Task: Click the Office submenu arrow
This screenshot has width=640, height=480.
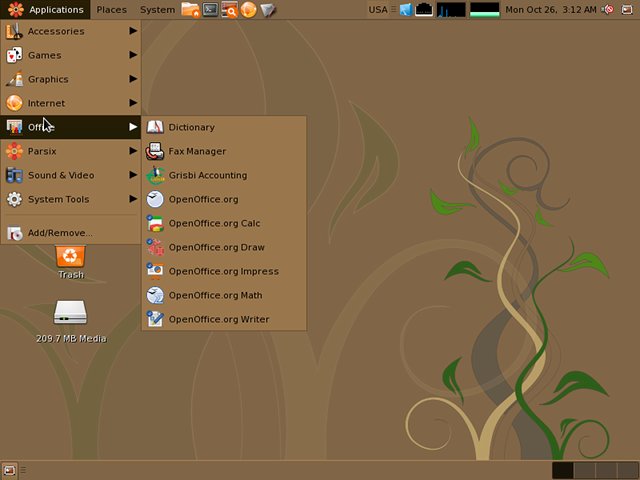Action: point(133,127)
